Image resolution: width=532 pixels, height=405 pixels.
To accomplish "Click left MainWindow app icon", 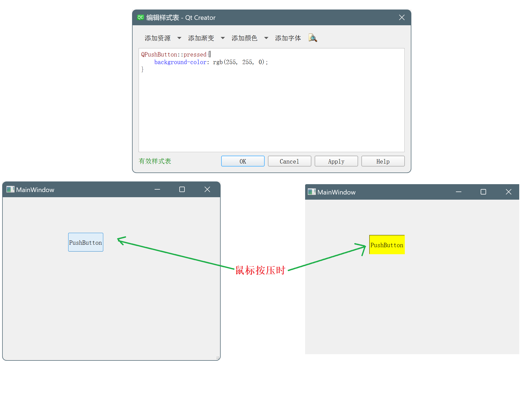I will (x=10, y=189).
